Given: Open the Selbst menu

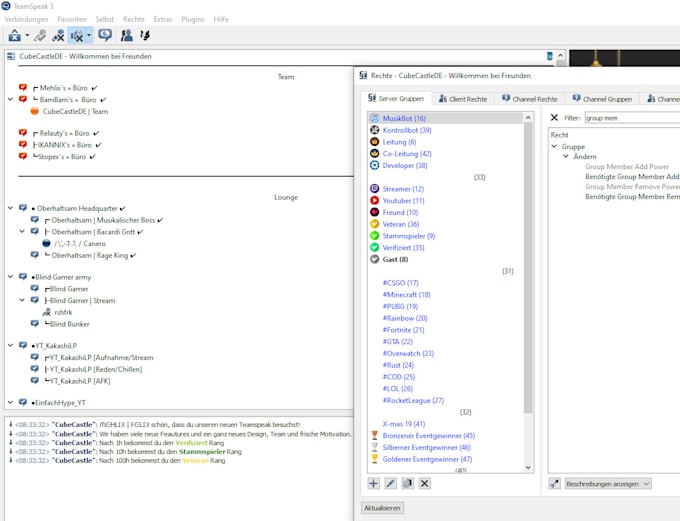Looking at the screenshot, I should tap(105, 19).
